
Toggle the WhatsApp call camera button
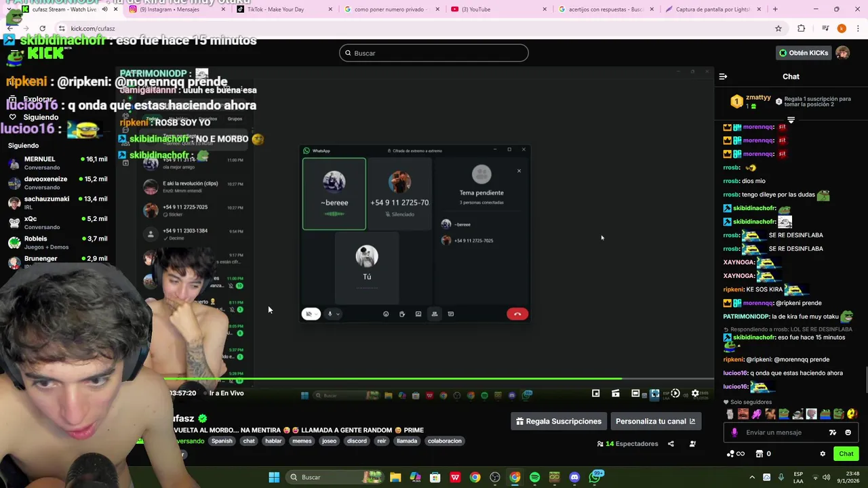point(311,314)
